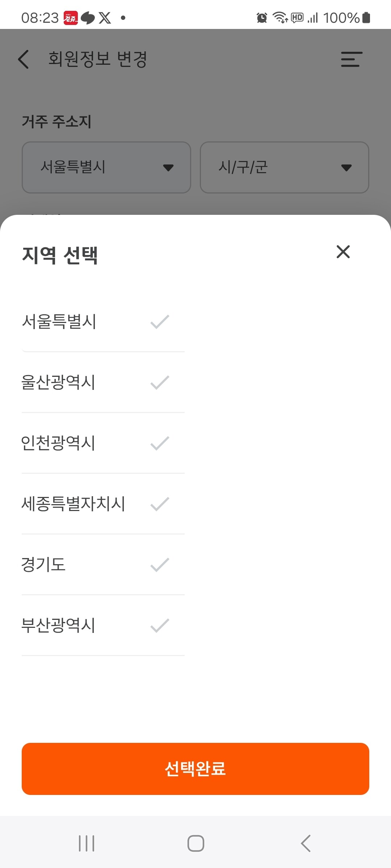The image size is (391, 868).
Task: Tap the 거주 주소지 label
Action: [x=56, y=121]
